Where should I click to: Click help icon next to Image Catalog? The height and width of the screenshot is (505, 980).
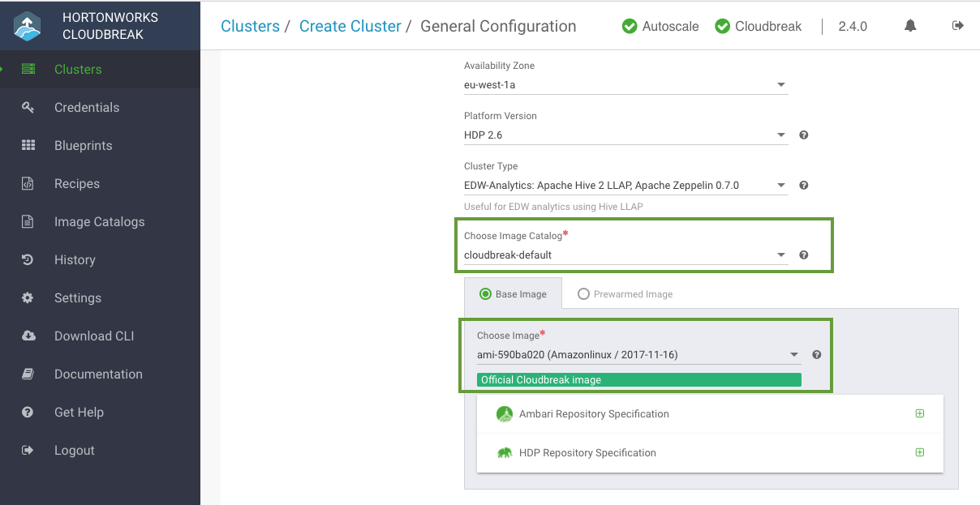click(x=803, y=255)
